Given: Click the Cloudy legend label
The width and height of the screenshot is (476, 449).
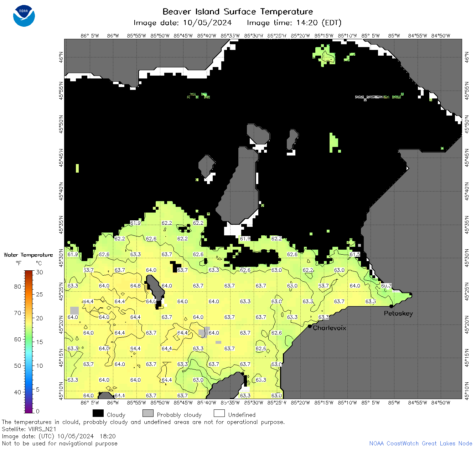Looking at the screenshot, I should click(116, 415).
